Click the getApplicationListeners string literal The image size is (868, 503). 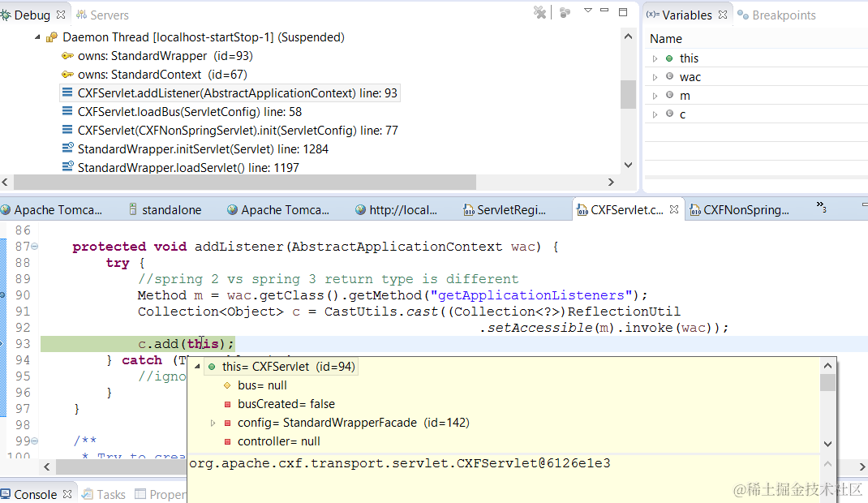point(531,295)
